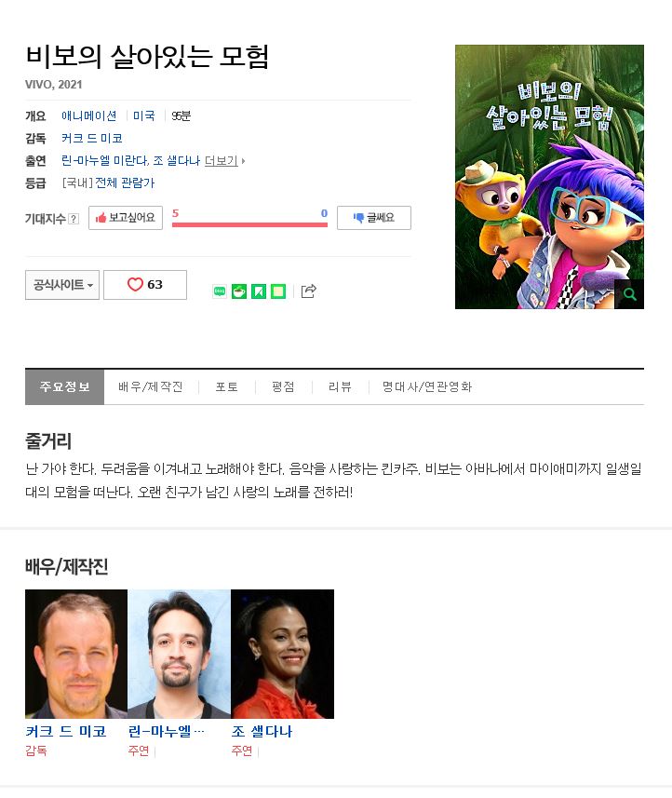Share to Naver Cafe cup icon
The image size is (672, 798).
coord(239,291)
